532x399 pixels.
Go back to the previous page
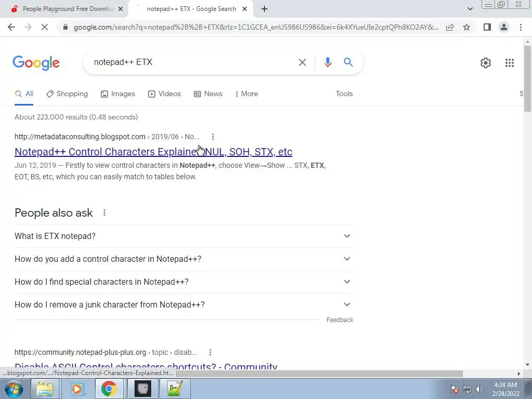coord(11,27)
